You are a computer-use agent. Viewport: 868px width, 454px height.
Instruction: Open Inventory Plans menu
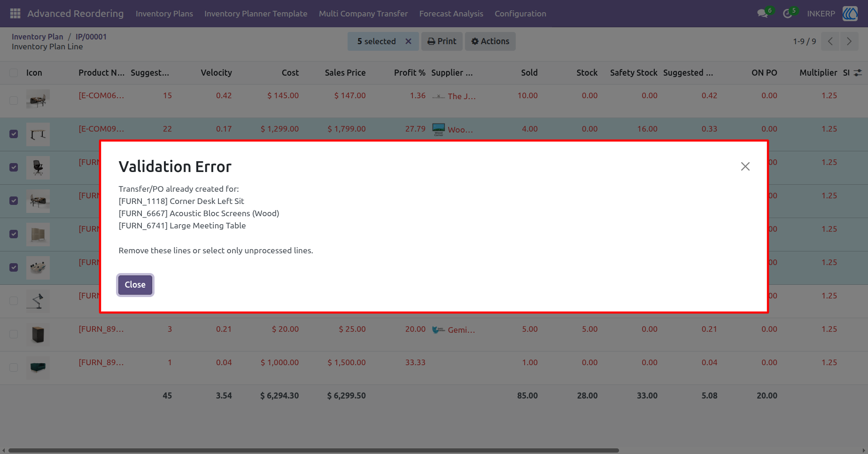click(164, 14)
